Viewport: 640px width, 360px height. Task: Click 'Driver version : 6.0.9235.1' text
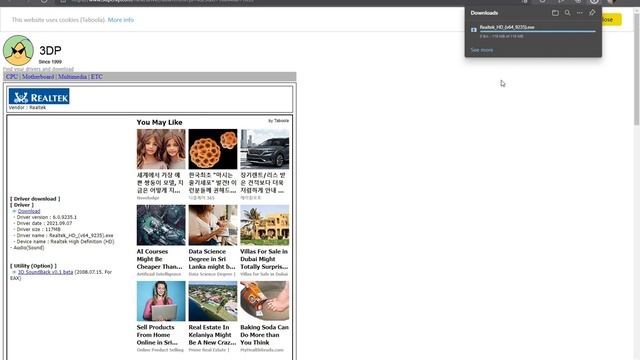pos(47,217)
